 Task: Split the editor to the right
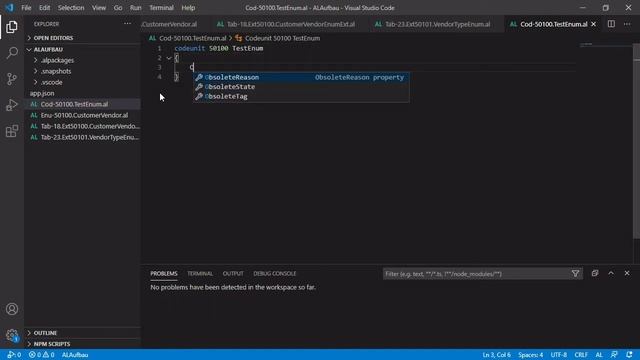(x=611, y=24)
